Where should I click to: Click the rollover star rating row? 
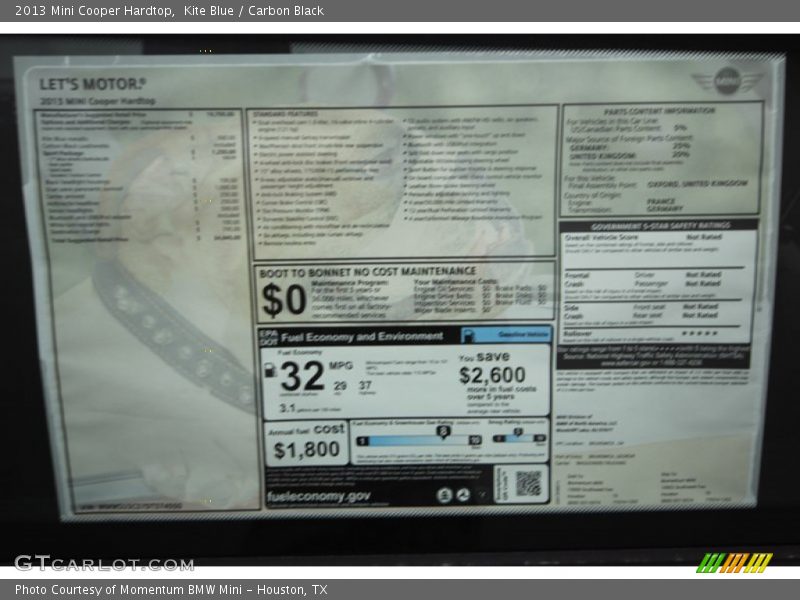655,334
